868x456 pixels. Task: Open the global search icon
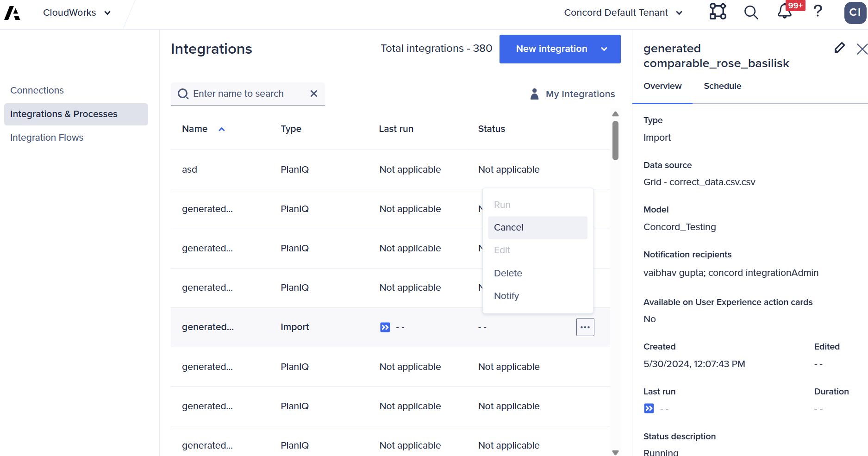(x=751, y=12)
